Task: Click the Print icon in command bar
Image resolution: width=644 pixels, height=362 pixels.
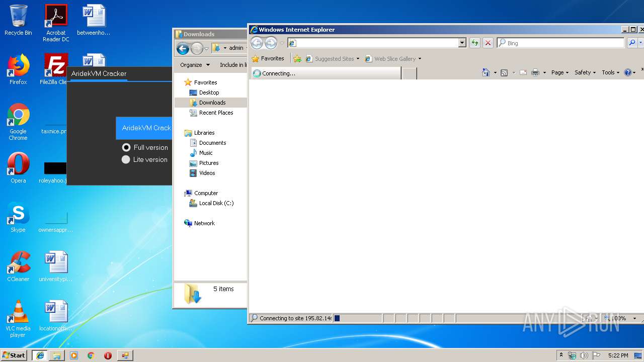Action: click(x=536, y=72)
